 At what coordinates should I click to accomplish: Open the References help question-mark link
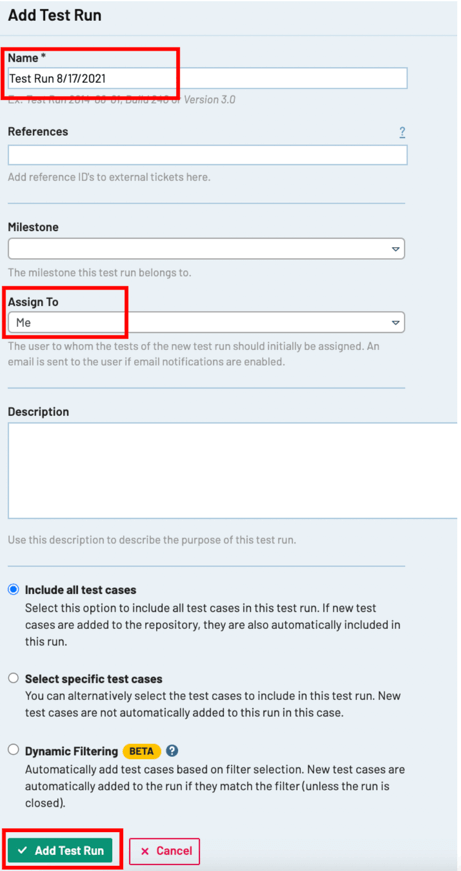(402, 132)
